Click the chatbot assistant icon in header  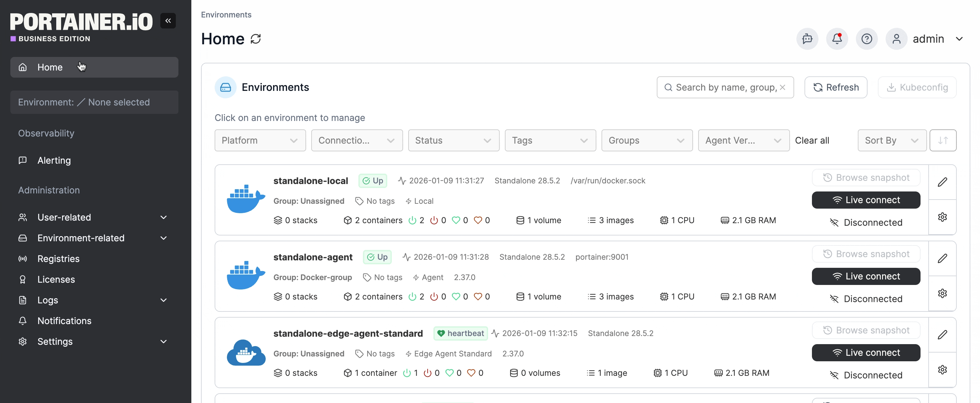pyautogui.click(x=807, y=39)
